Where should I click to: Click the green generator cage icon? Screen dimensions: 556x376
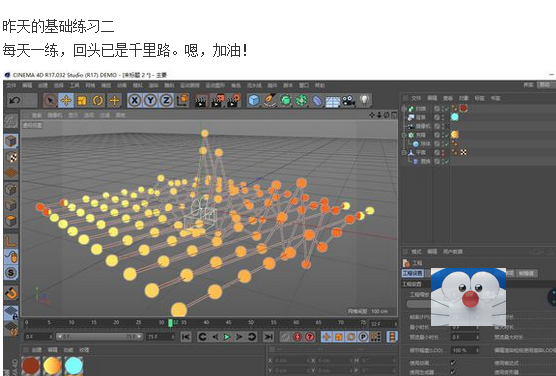point(286,101)
